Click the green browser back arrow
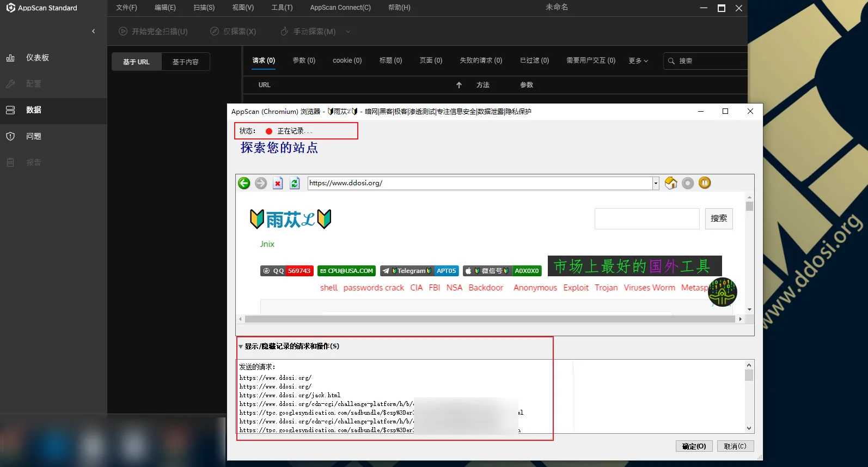This screenshot has width=868, height=467. pyautogui.click(x=244, y=183)
